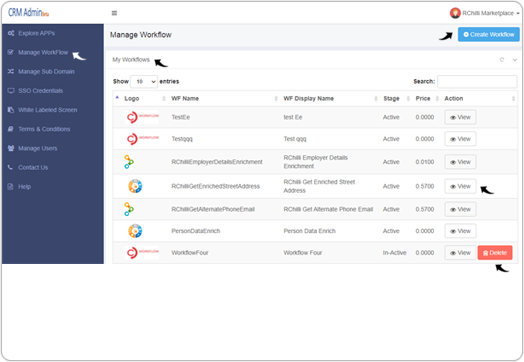
Task: Click the Create Workflow button
Action: point(489,34)
